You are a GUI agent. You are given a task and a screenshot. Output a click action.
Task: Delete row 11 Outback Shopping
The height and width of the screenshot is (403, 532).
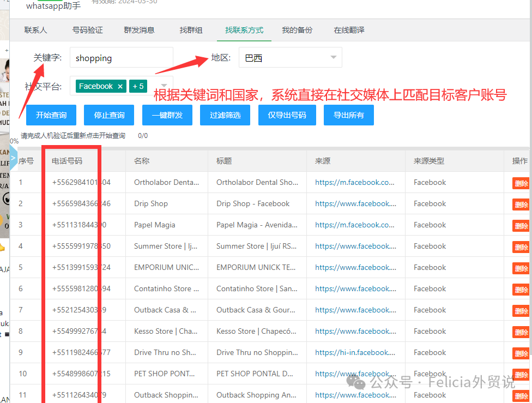click(x=521, y=396)
